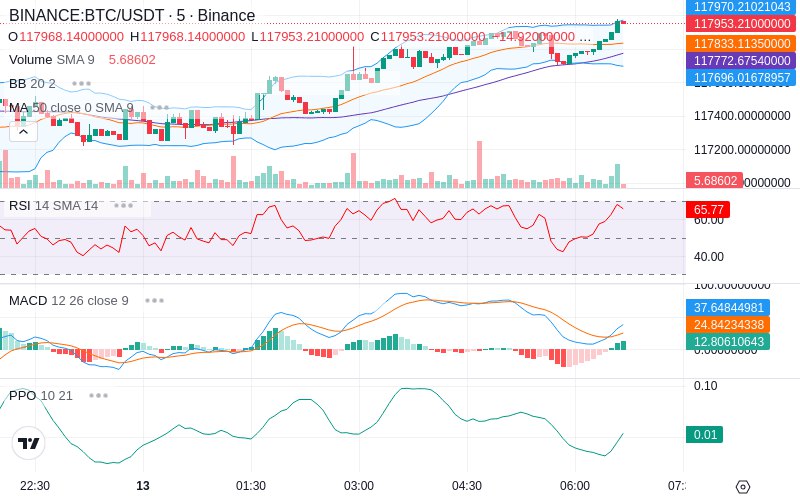Open more options for MACD indicator
This screenshot has height=500, width=800.
coord(154,301)
